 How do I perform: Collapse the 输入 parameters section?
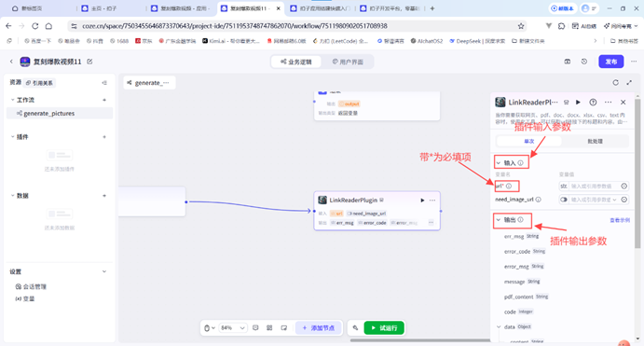coord(499,163)
